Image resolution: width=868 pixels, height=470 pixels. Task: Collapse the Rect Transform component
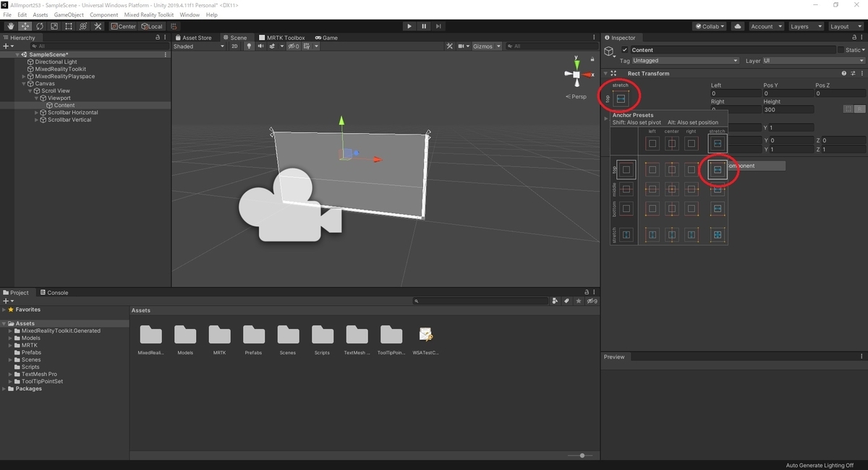pos(605,73)
